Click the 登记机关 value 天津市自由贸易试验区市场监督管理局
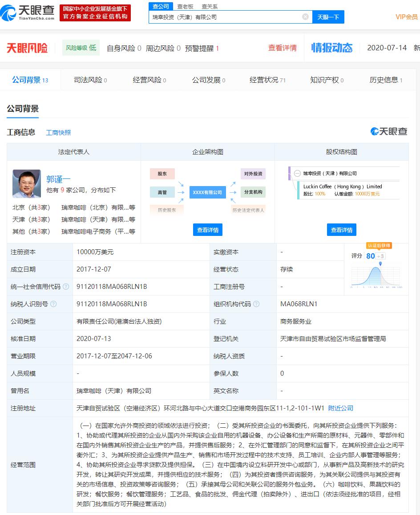 click(x=333, y=339)
